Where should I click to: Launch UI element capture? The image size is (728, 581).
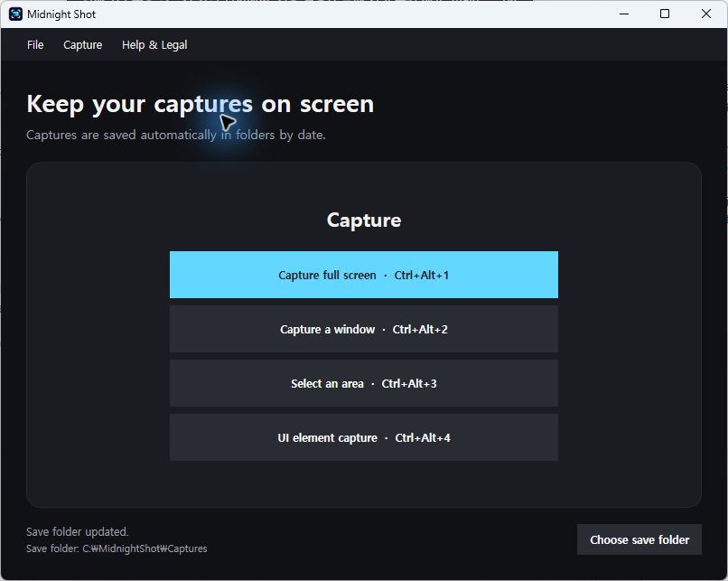363,437
